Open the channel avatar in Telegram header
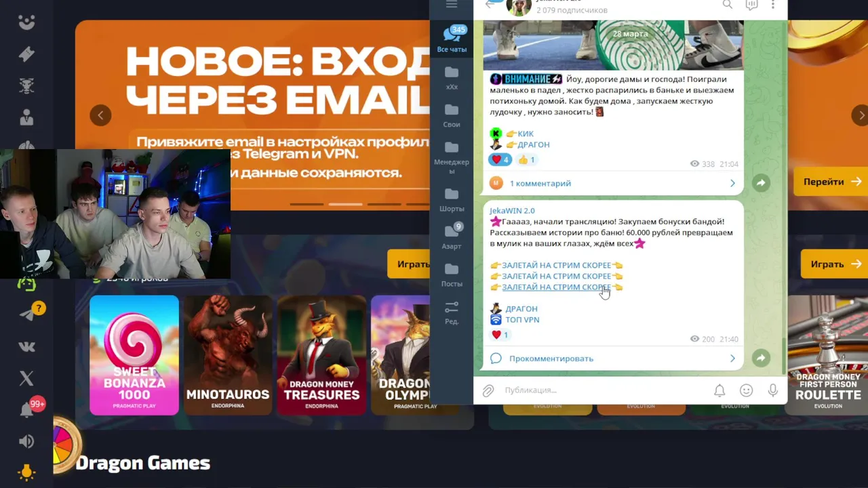 [519, 6]
